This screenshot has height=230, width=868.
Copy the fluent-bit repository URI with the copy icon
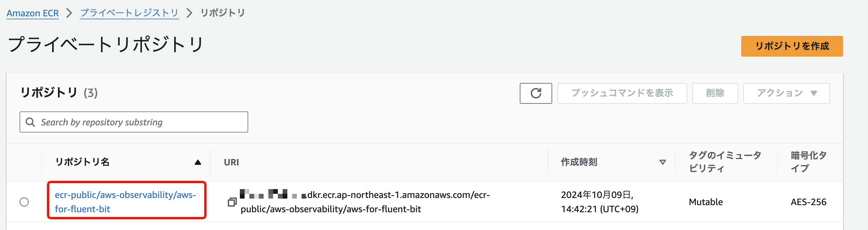pyautogui.click(x=232, y=202)
